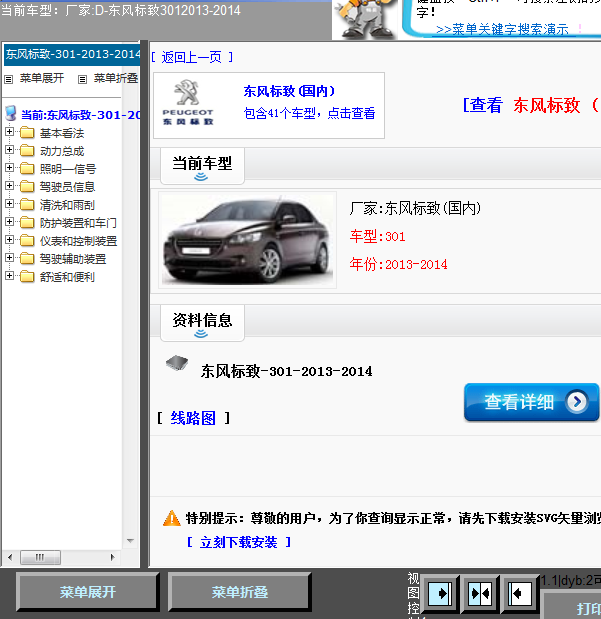Open the 线路图 link
This screenshot has width=601, height=619.
[193, 418]
